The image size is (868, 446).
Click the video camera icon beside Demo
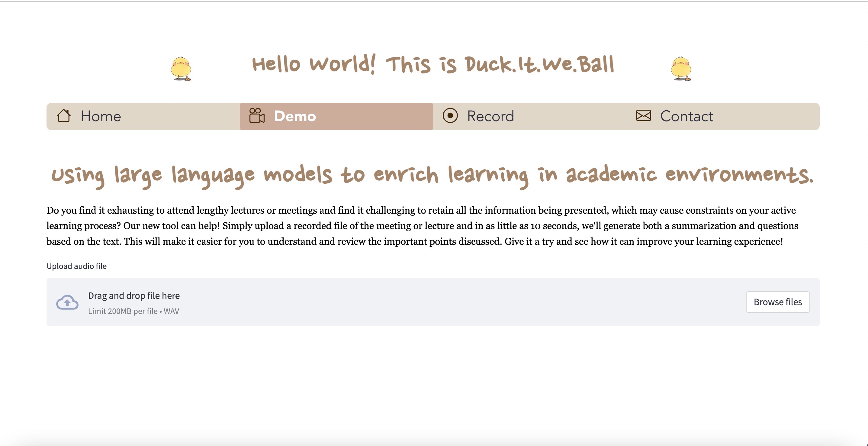tap(257, 116)
